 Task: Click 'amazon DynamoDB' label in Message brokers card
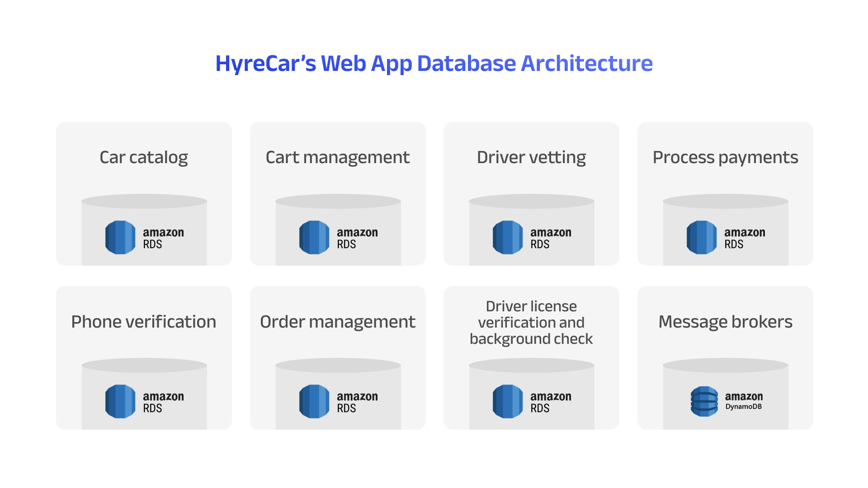(744, 401)
